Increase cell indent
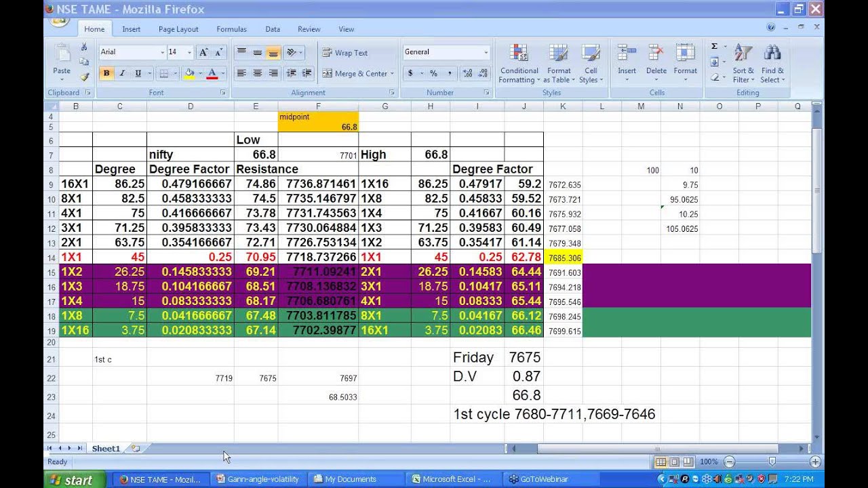The height and width of the screenshot is (488, 868). coord(307,73)
